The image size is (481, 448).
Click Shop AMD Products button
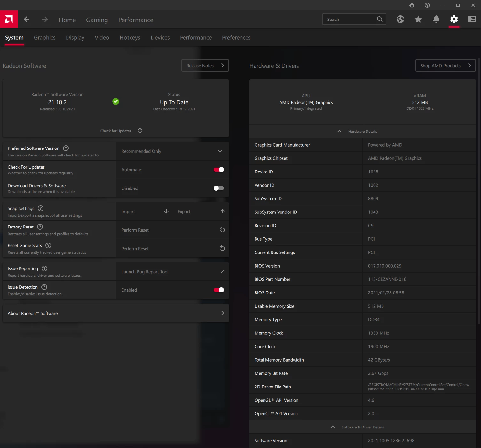(x=446, y=65)
